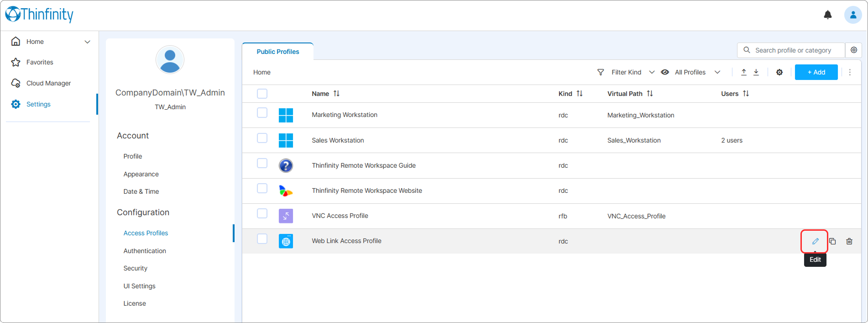This screenshot has height=323, width=868.
Task: Click the Web Link globe icon
Action: tap(286, 241)
